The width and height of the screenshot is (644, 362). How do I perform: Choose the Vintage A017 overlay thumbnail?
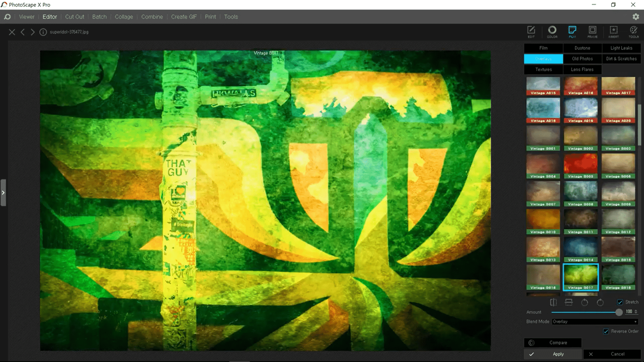click(x=618, y=86)
